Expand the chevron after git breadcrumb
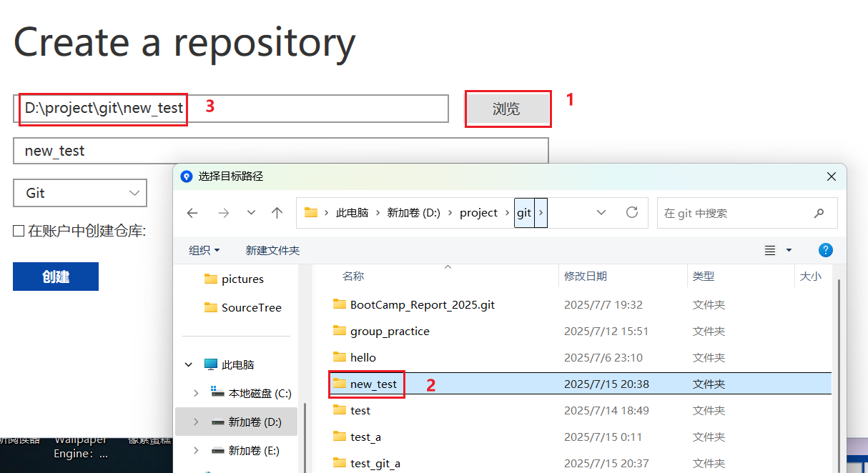 (541, 213)
